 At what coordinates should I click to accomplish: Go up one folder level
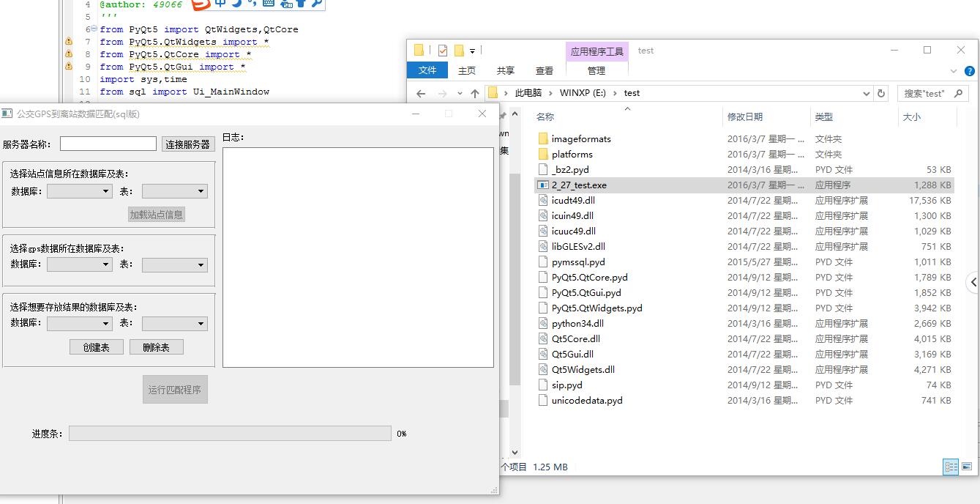pyautogui.click(x=475, y=94)
